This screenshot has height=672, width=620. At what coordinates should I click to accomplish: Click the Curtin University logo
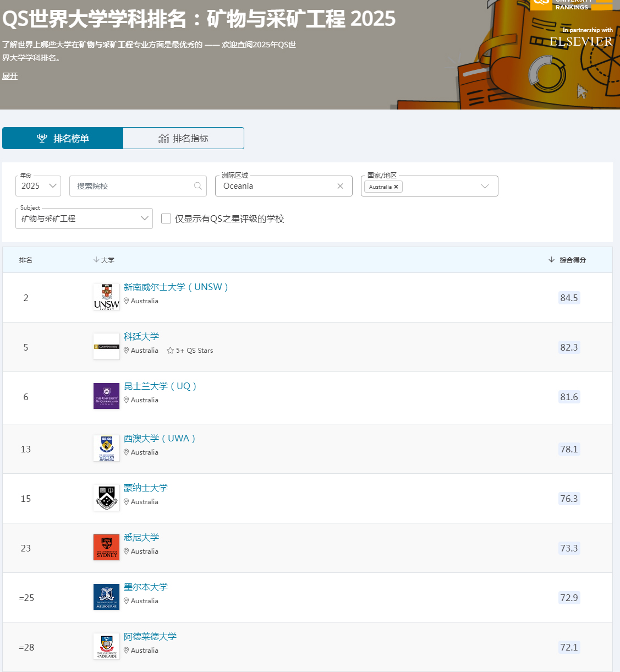pyautogui.click(x=106, y=347)
